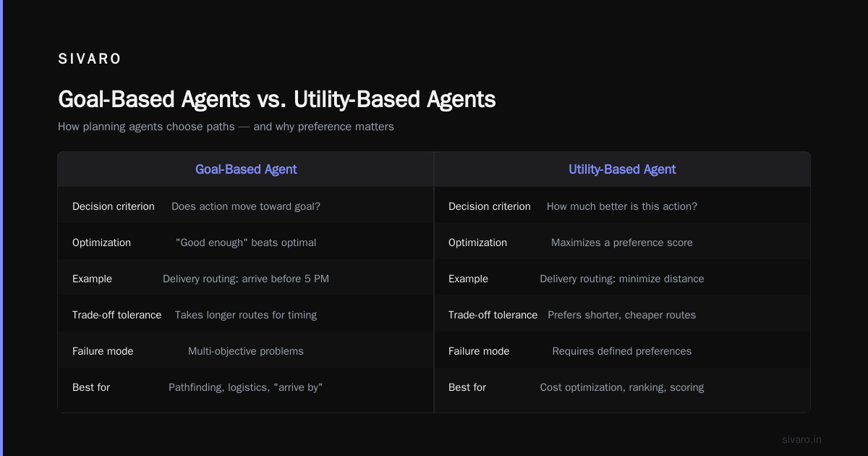Click 'How much better is this action?' cell

coord(622,206)
